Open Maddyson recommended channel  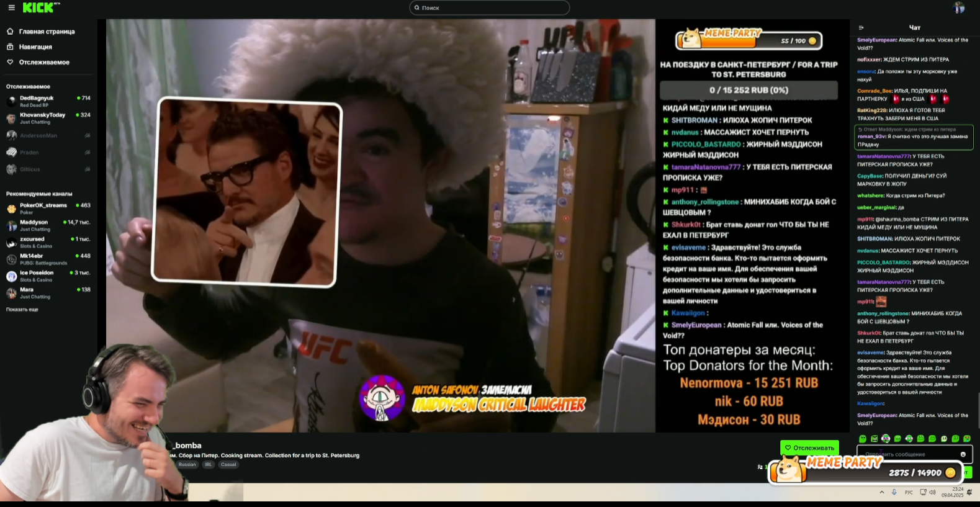click(x=48, y=225)
